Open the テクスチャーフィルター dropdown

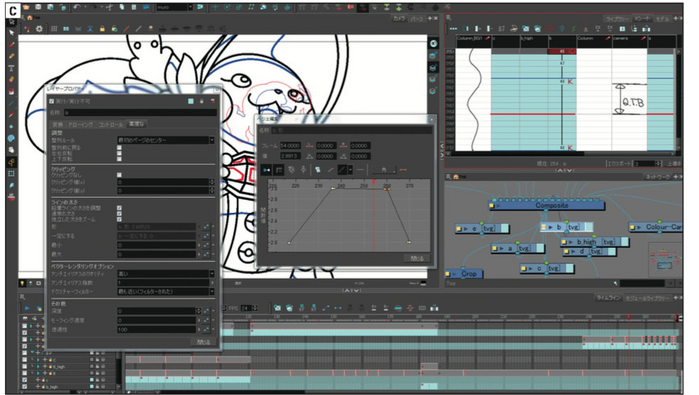pos(211,292)
